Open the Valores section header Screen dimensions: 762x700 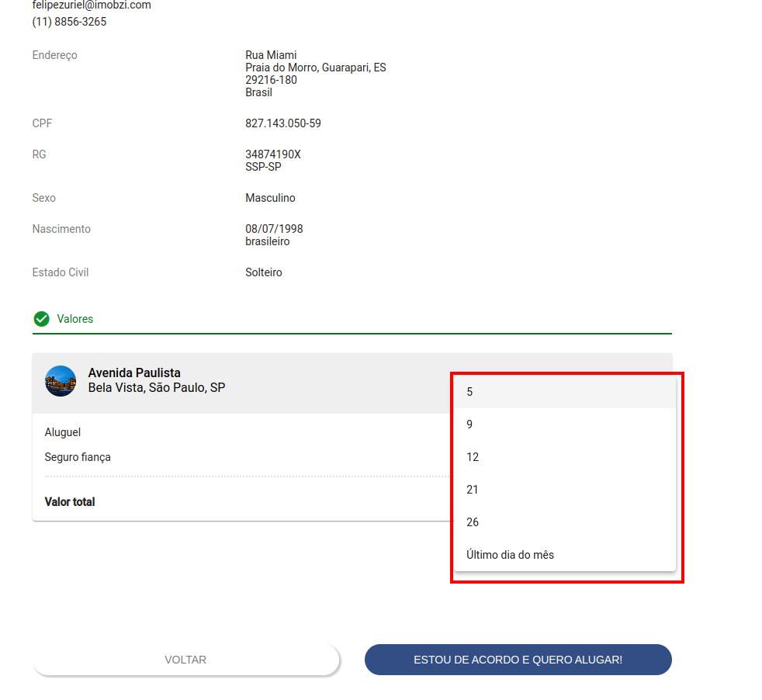coord(352,319)
